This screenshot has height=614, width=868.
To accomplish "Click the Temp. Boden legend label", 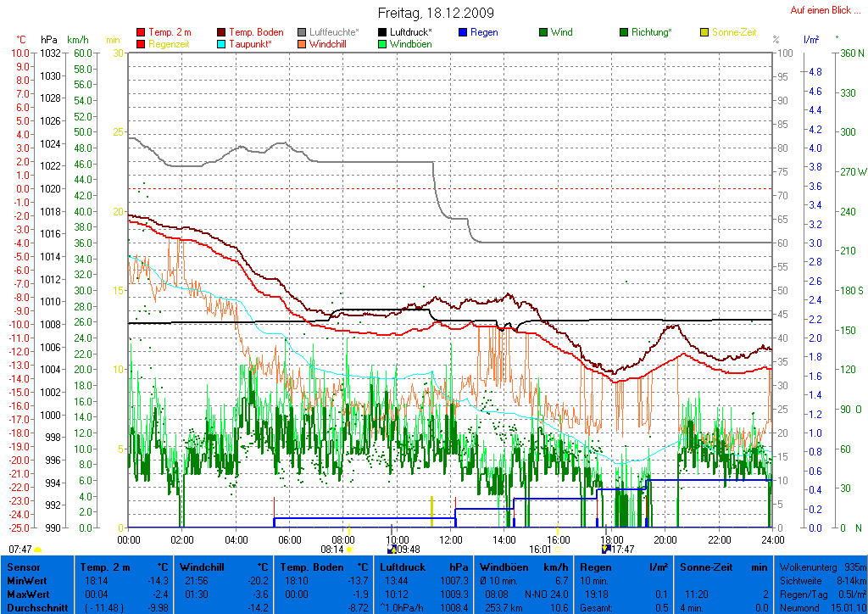I will click(x=256, y=32).
